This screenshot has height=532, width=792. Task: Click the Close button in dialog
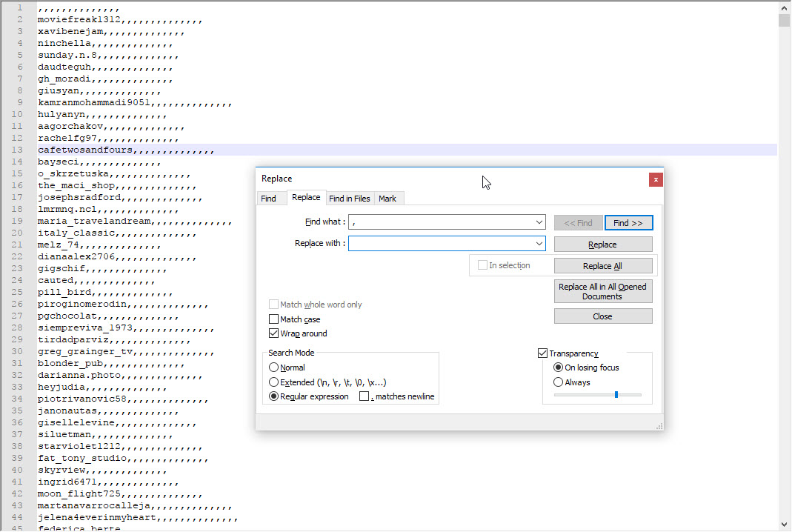pyautogui.click(x=603, y=316)
